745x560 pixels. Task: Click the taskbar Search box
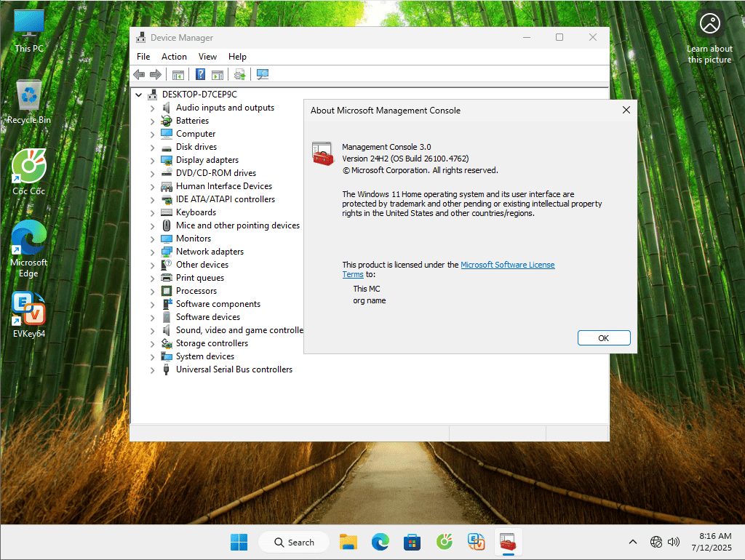(x=294, y=542)
